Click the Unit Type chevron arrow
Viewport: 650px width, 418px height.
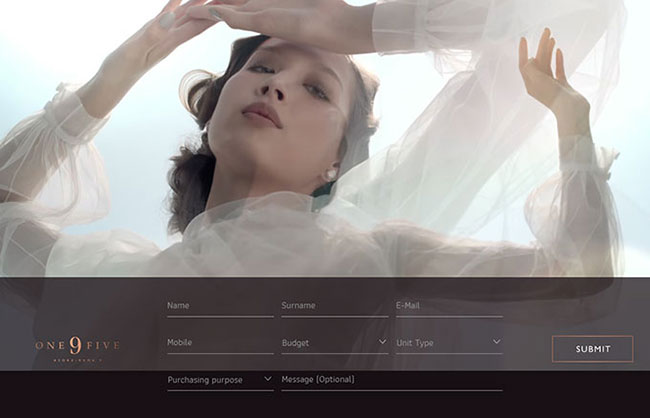[496, 342]
